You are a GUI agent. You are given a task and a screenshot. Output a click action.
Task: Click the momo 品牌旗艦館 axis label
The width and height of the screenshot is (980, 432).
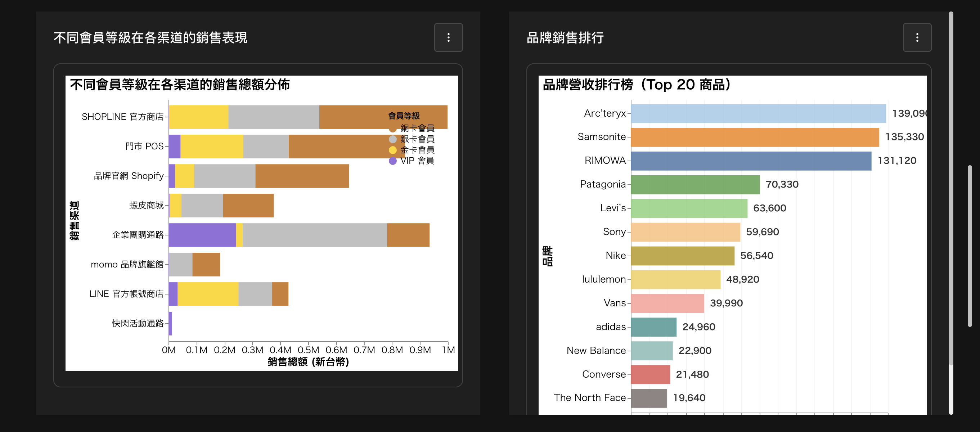click(x=127, y=265)
